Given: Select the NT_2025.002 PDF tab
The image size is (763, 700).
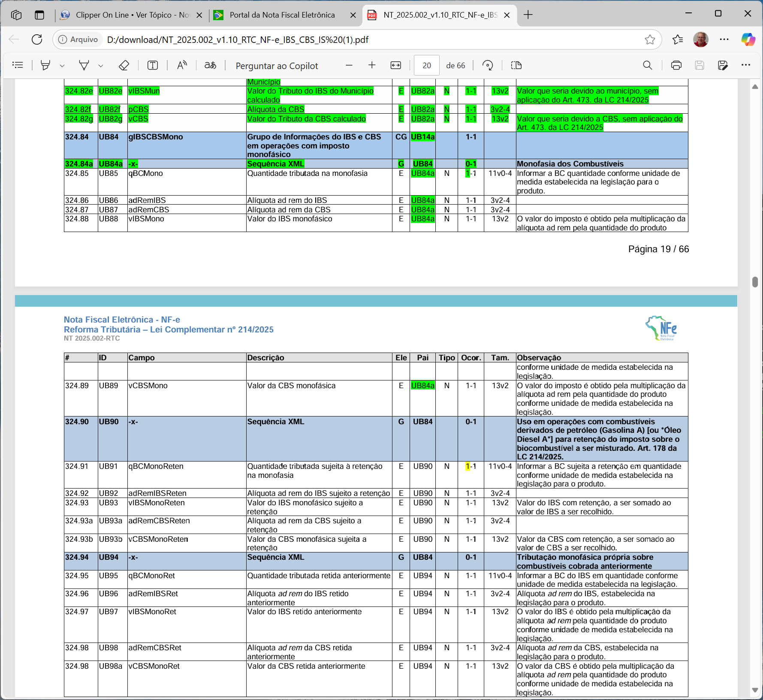Looking at the screenshot, I should [x=440, y=15].
